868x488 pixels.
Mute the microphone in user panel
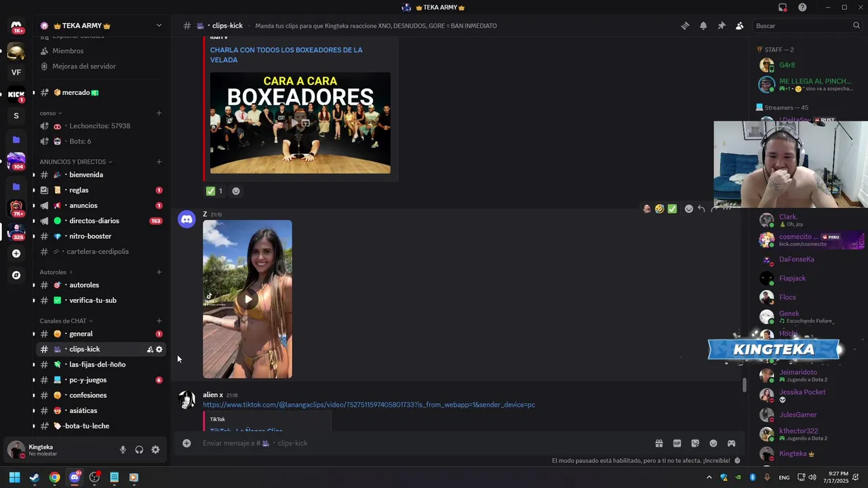(123, 450)
